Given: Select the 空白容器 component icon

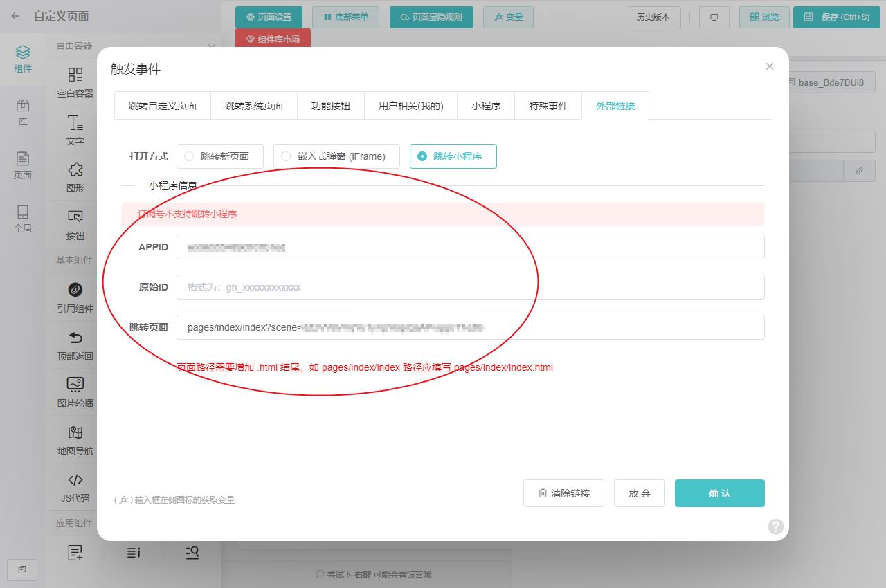Looking at the screenshot, I should 75,75.
